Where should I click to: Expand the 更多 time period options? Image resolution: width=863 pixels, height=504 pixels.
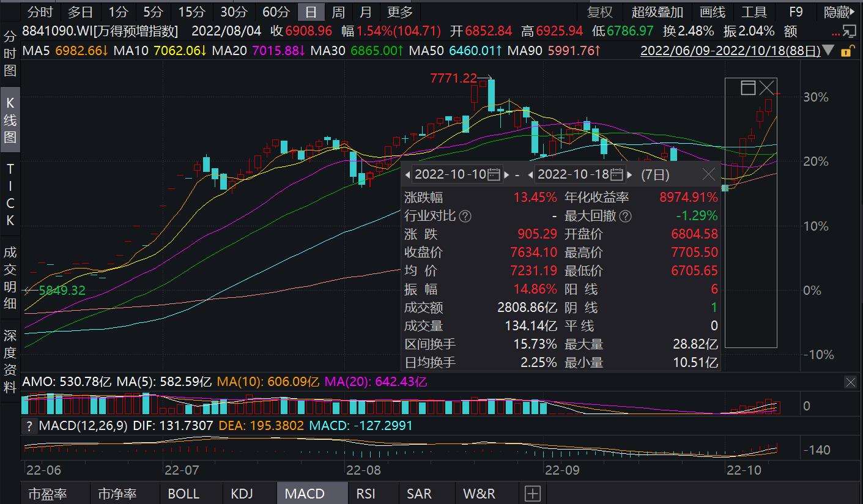point(400,12)
